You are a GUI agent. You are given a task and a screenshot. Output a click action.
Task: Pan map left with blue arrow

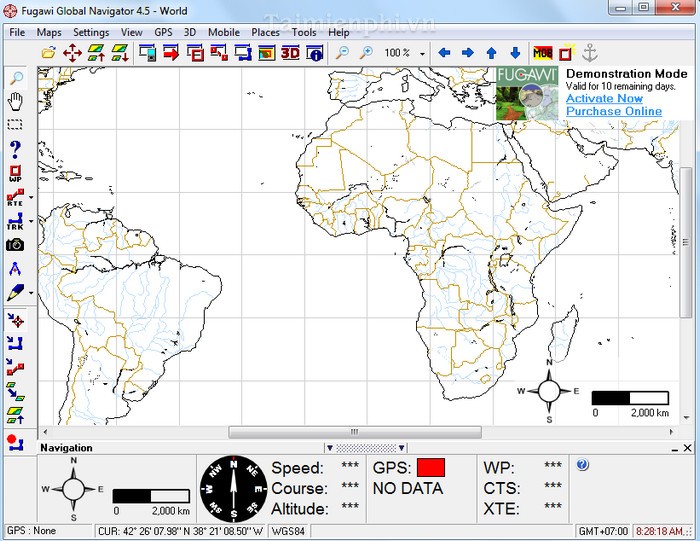point(444,53)
